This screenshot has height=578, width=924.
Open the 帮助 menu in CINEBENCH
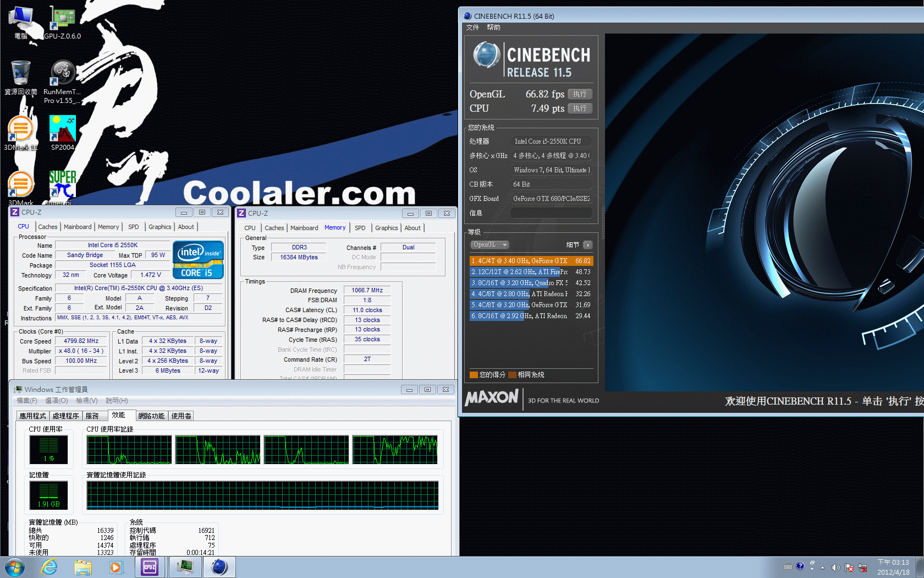point(493,28)
